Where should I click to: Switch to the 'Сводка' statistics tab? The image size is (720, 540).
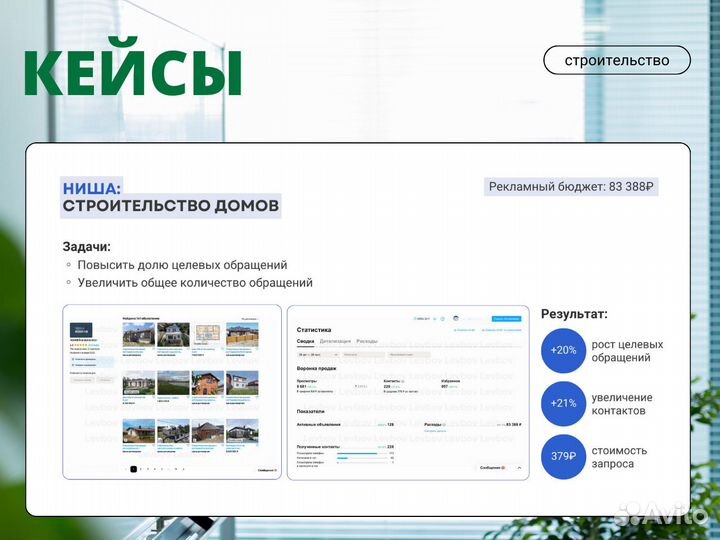(305, 341)
